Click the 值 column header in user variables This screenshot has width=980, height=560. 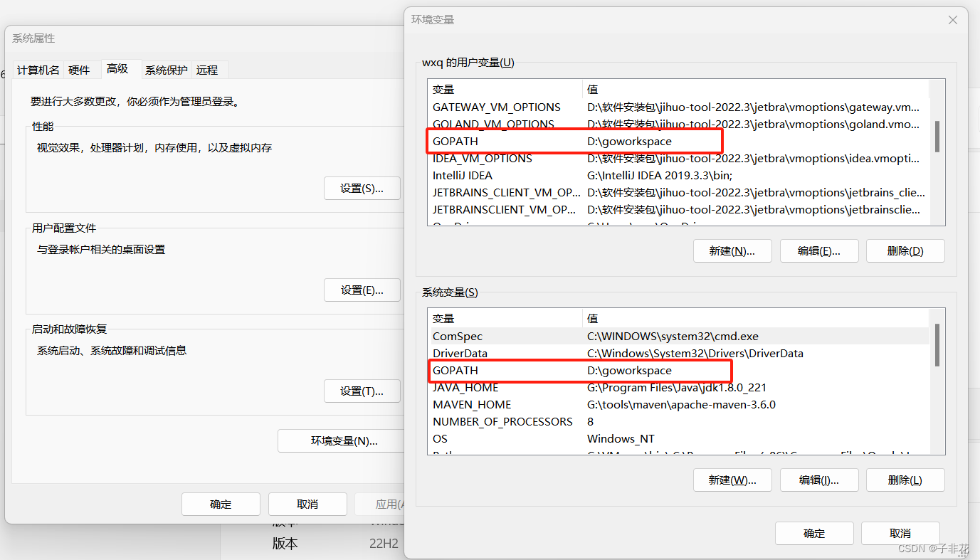(756, 89)
